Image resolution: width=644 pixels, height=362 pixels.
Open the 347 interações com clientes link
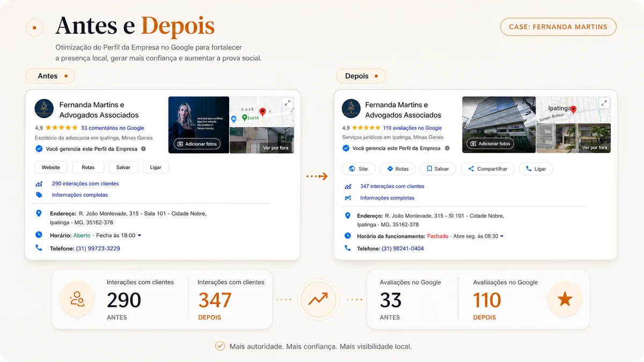point(392,187)
